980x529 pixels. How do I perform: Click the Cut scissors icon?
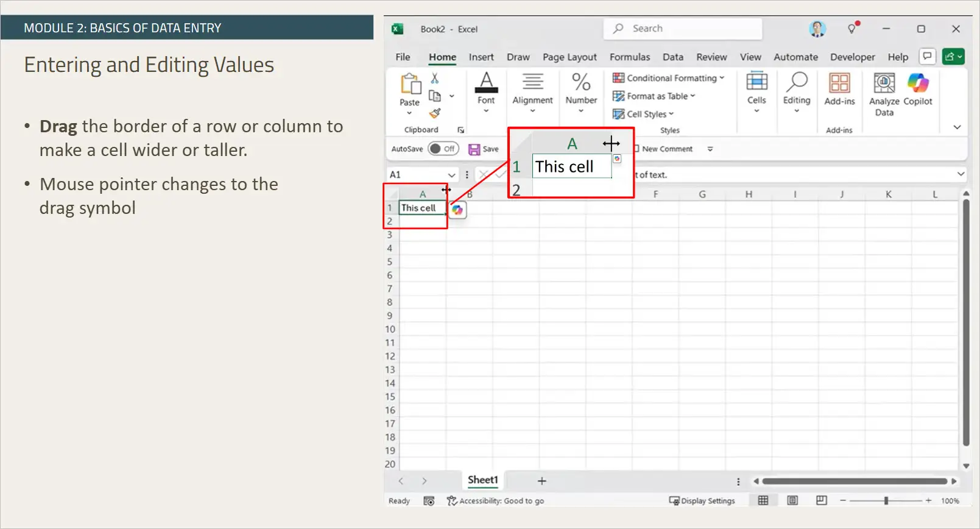435,79
